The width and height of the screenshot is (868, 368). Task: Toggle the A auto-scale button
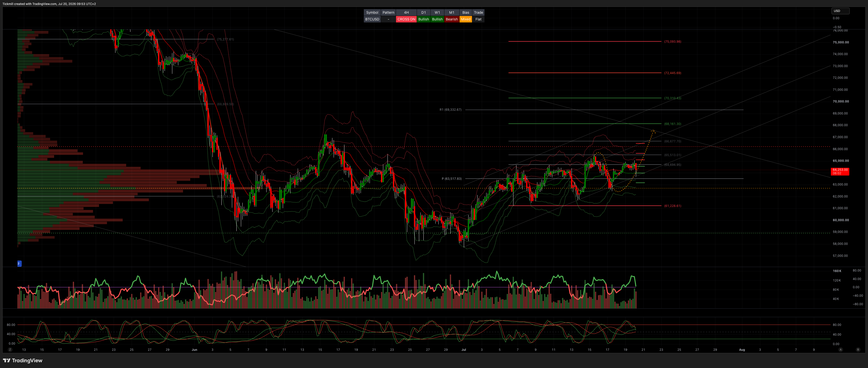(x=840, y=350)
